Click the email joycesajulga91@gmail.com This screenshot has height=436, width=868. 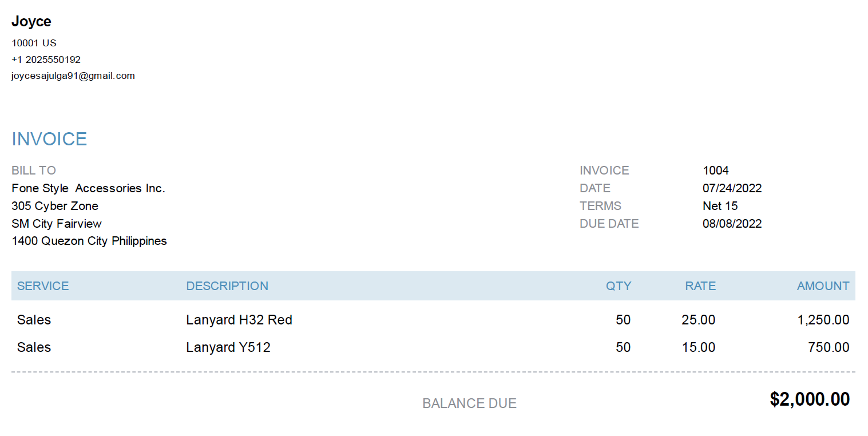coord(73,76)
